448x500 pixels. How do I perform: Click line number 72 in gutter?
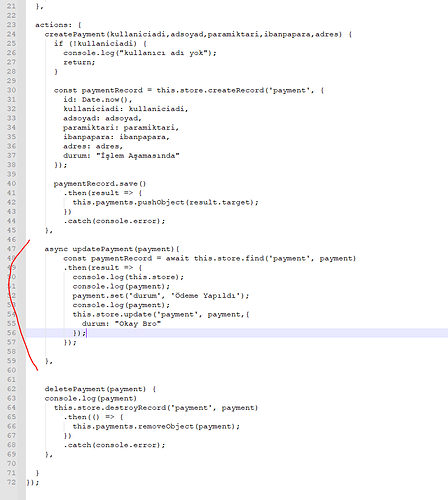pyautogui.click(x=11, y=482)
